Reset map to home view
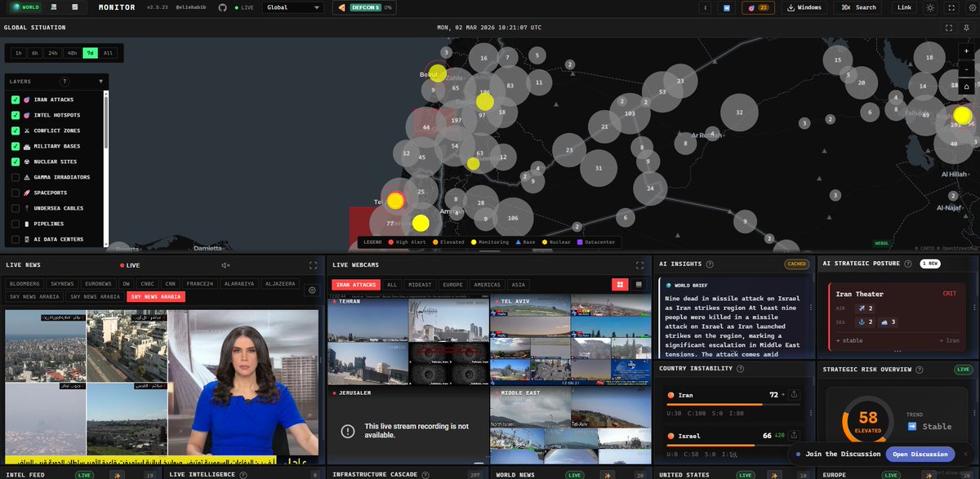980x479 pixels. point(966,86)
